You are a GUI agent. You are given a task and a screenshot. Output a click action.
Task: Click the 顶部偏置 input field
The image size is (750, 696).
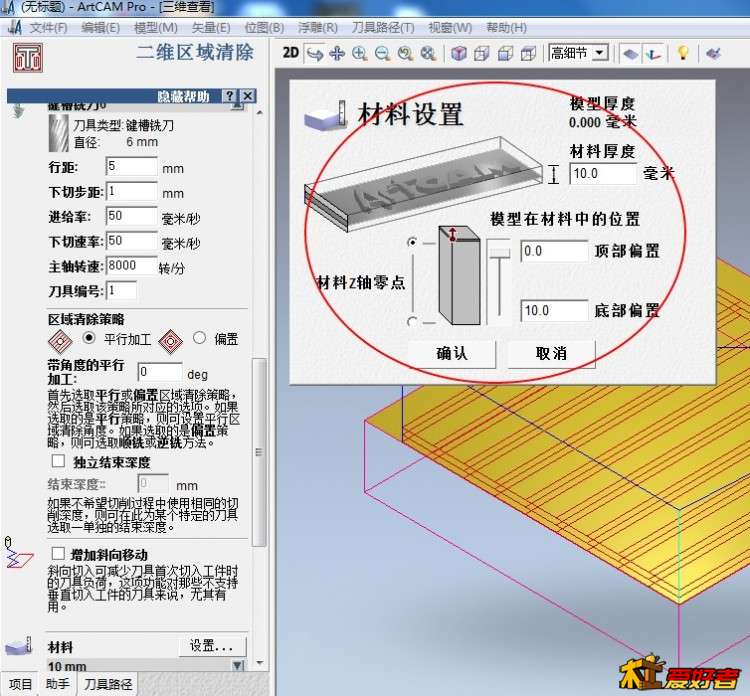554,251
